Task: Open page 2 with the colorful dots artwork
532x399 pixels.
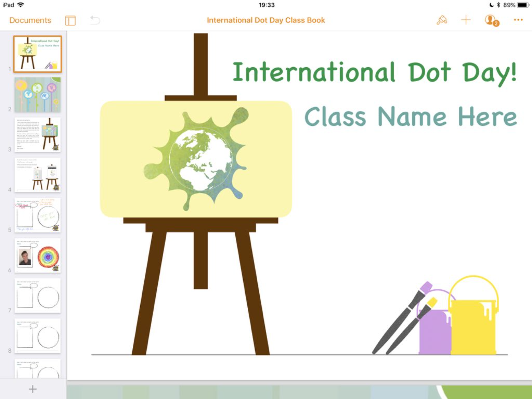Action: pos(38,94)
